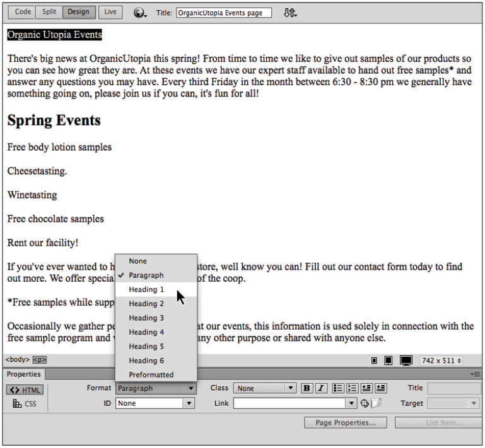Image resolution: width=485 pixels, height=448 pixels.
Task: Switch to Code view
Action: 23,12
